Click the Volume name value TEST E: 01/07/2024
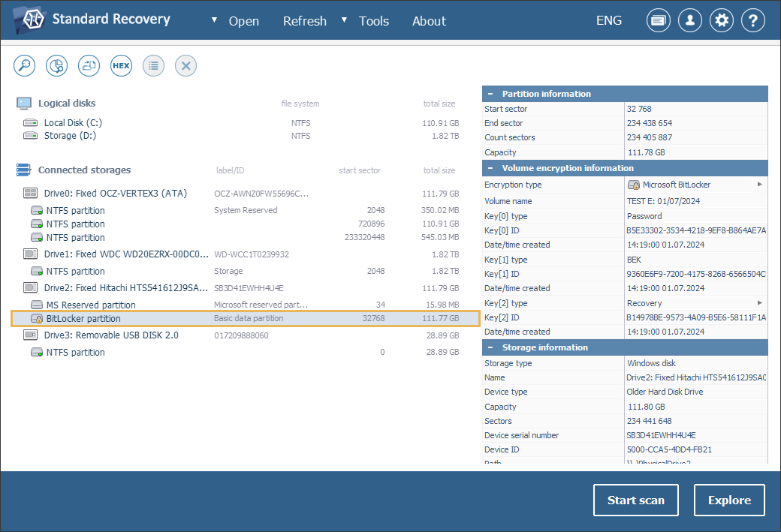 coord(663,201)
